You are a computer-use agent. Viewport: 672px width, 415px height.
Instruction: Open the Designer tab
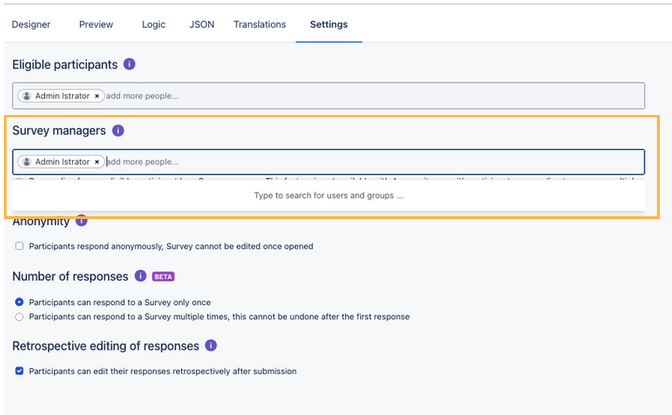point(32,24)
